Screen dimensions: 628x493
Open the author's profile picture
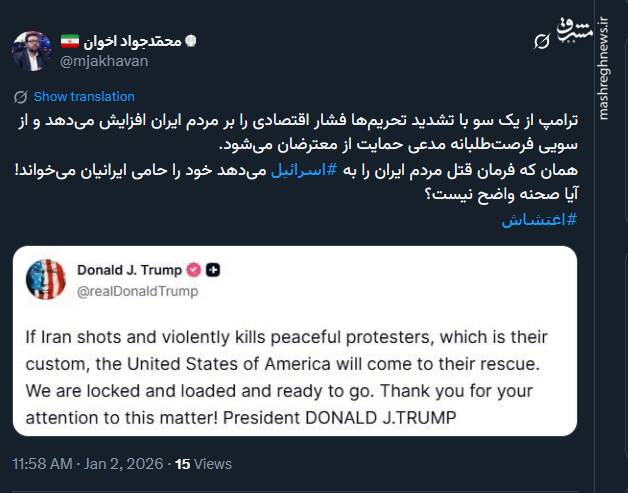(32, 50)
